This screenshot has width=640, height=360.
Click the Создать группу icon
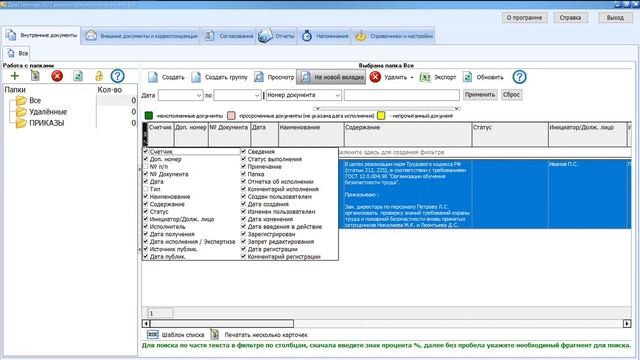coord(196,77)
